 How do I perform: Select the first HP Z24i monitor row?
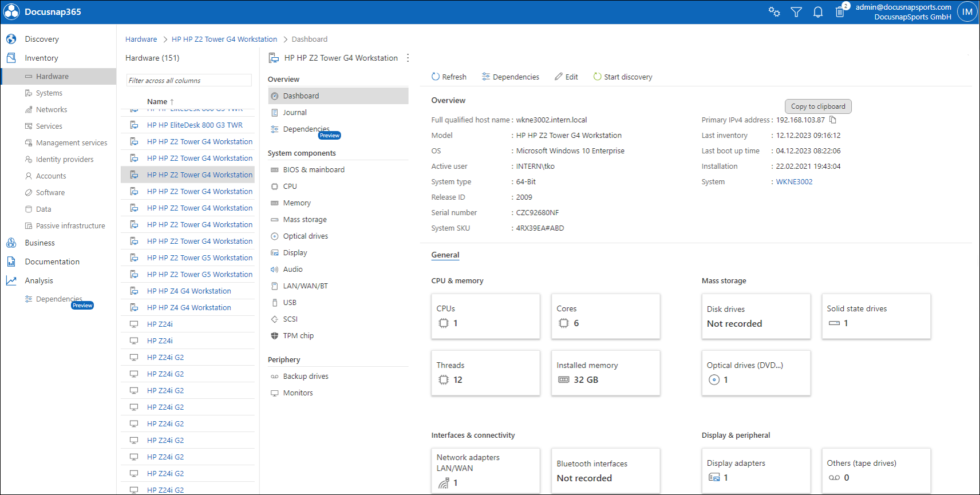click(188, 324)
